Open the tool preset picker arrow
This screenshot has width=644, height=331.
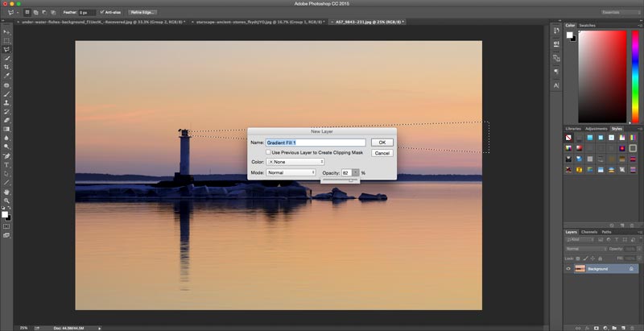pos(18,13)
